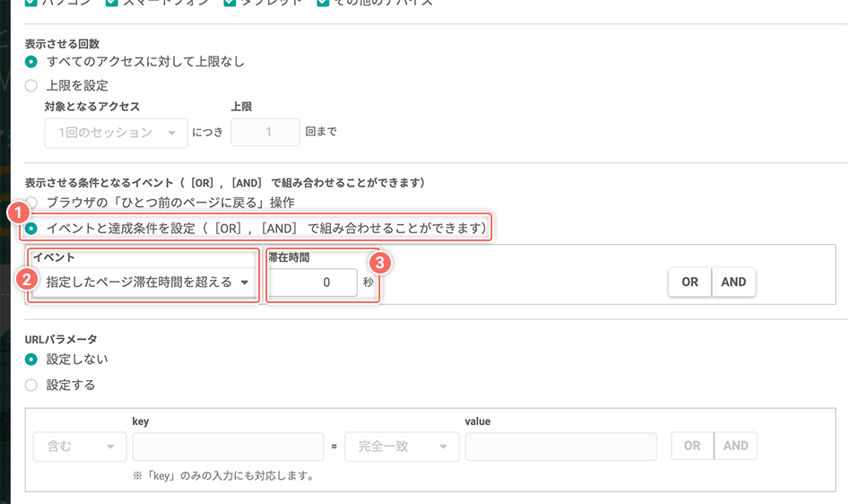Screen dimensions: 861x504
Task: Open the '1回のセッション' access dropdown
Action: click(x=116, y=133)
